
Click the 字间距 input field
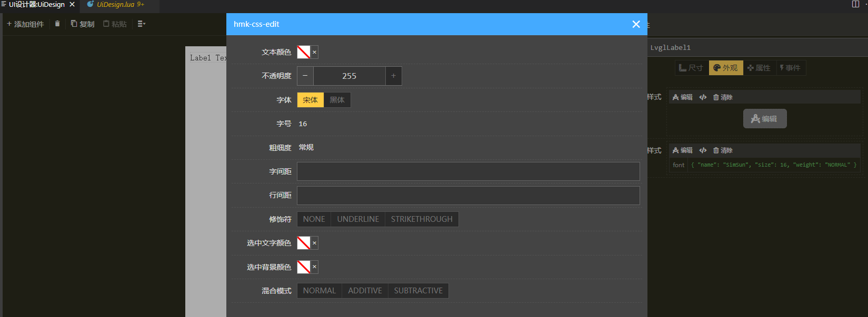[x=468, y=171]
